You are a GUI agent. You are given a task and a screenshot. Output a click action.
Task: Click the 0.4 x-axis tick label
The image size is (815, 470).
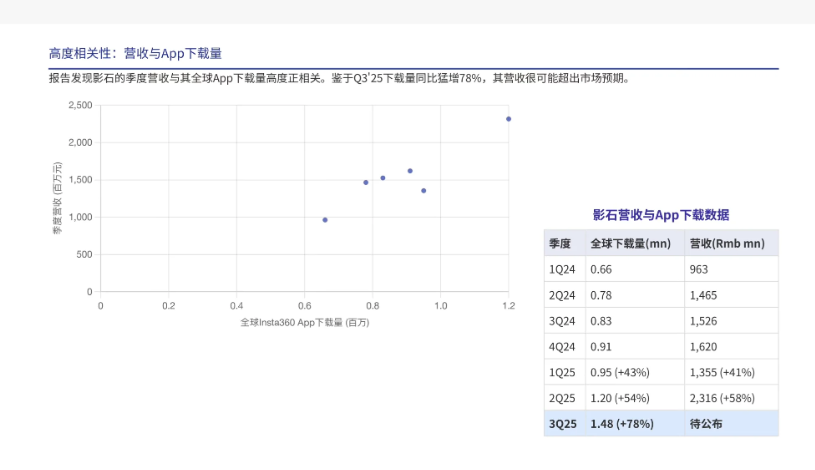point(236,306)
